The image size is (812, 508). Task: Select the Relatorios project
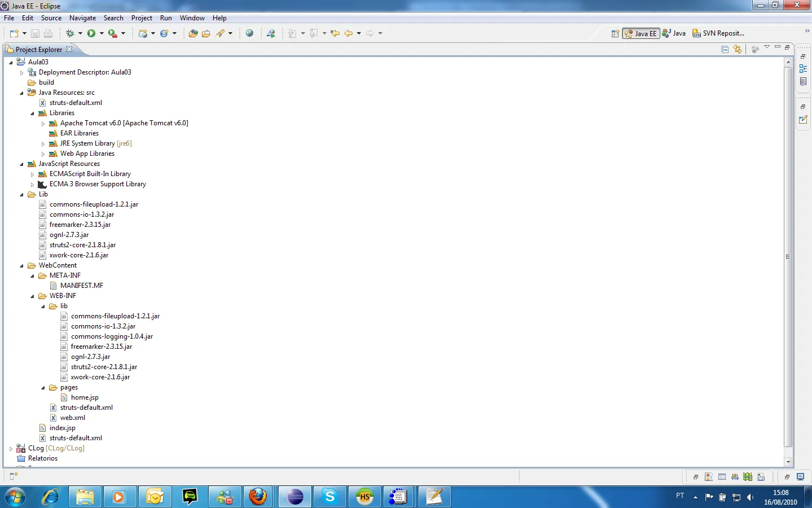coord(43,458)
